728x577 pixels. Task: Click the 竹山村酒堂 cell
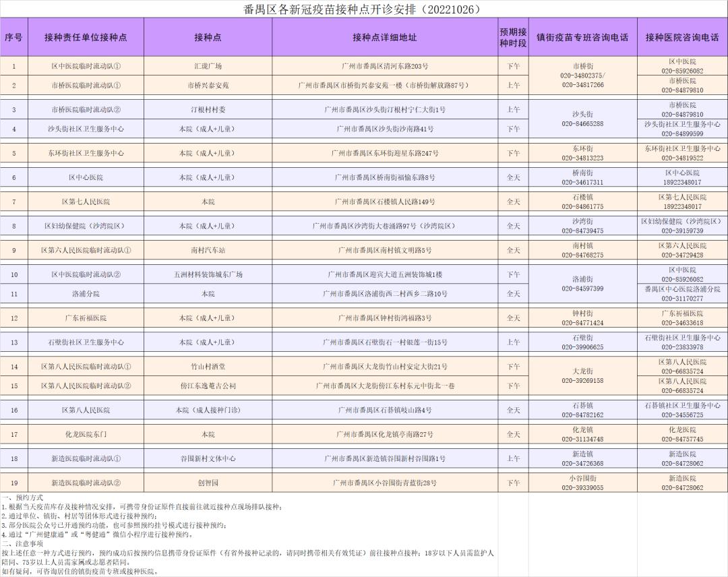pyautogui.click(x=208, y=366)
